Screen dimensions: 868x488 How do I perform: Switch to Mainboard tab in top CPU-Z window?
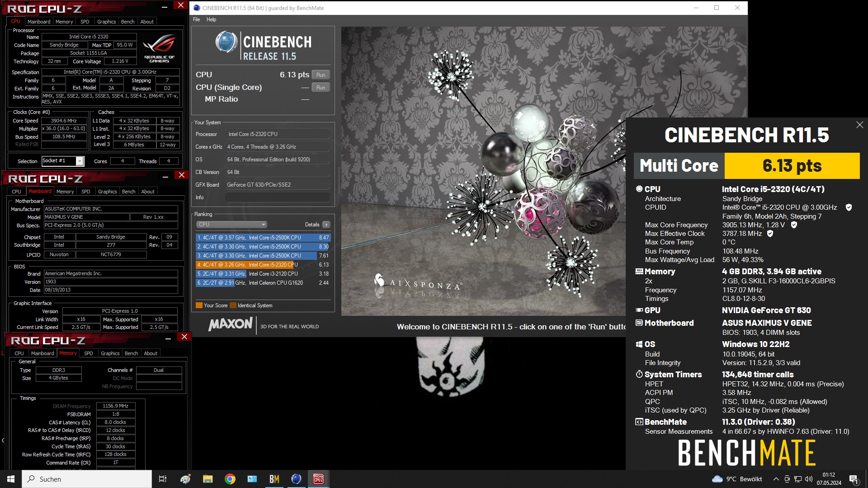tap(39, 22)
